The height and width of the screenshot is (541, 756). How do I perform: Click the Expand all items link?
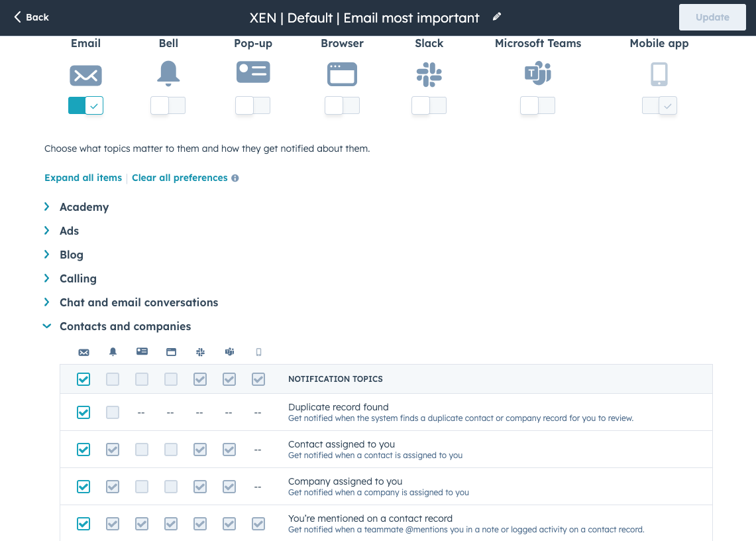83,178
